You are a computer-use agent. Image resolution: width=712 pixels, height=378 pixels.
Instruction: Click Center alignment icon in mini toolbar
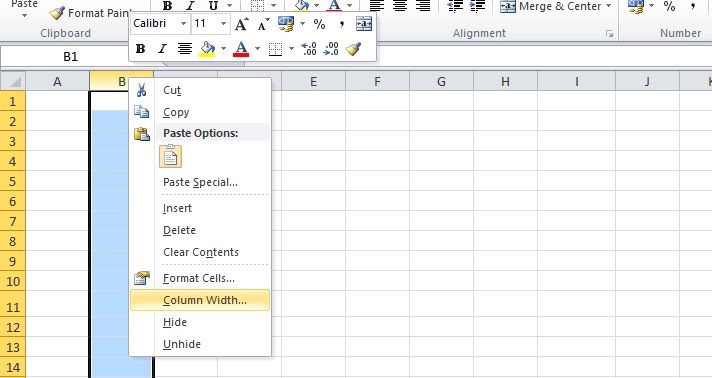pos(184,49)
